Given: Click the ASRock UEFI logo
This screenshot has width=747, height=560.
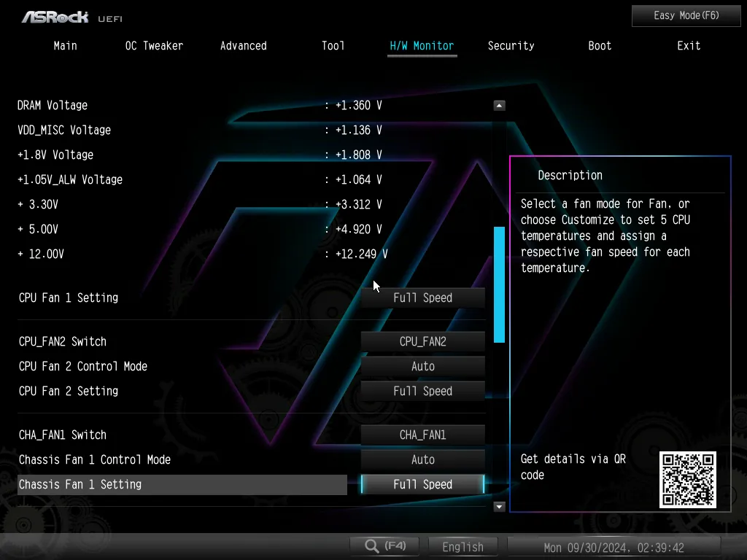Looking at the screenshot, I should click(x=72, y=17).
